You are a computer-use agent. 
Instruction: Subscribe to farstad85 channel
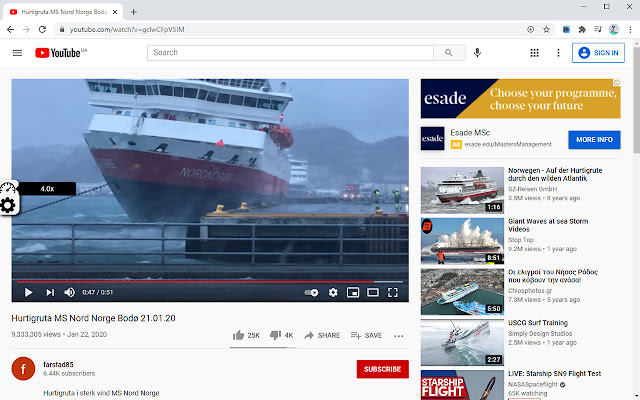[382, 369]
